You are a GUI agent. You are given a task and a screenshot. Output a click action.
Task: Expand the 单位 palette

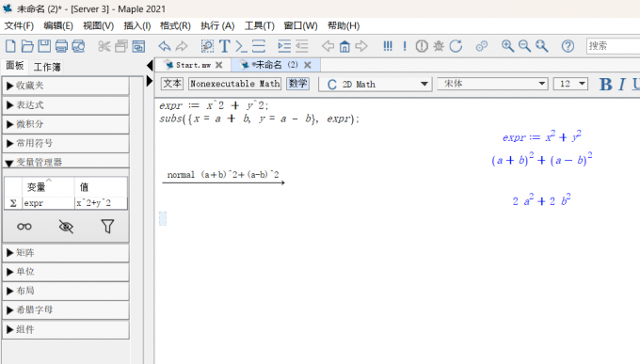pos(66,272)
